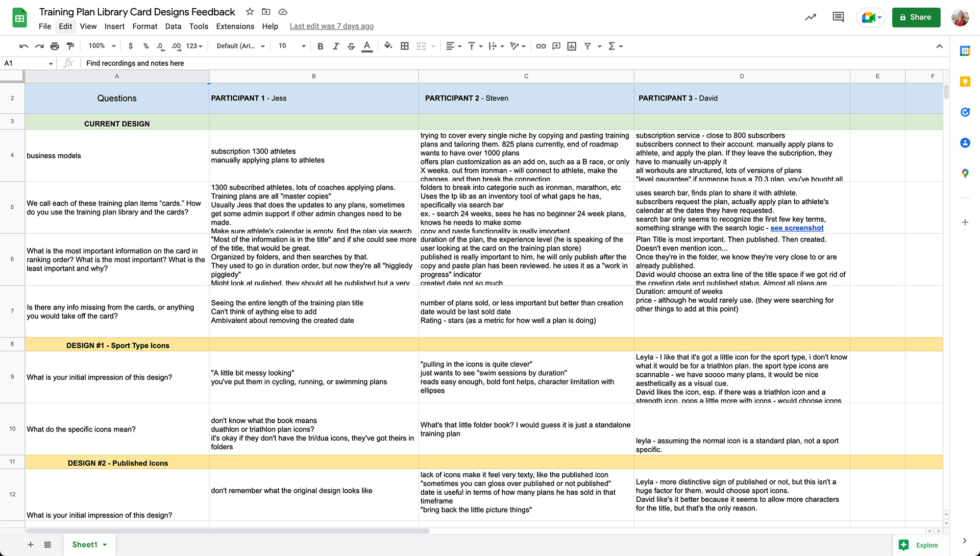The image size is (980, 556).
Task: Open the View menu
Action: point(88,26)
